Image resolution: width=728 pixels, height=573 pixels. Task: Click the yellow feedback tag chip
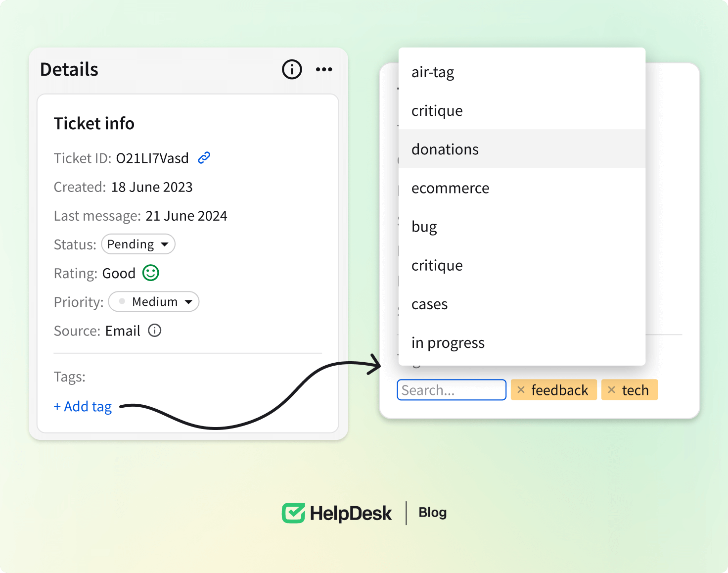point(559,390)
